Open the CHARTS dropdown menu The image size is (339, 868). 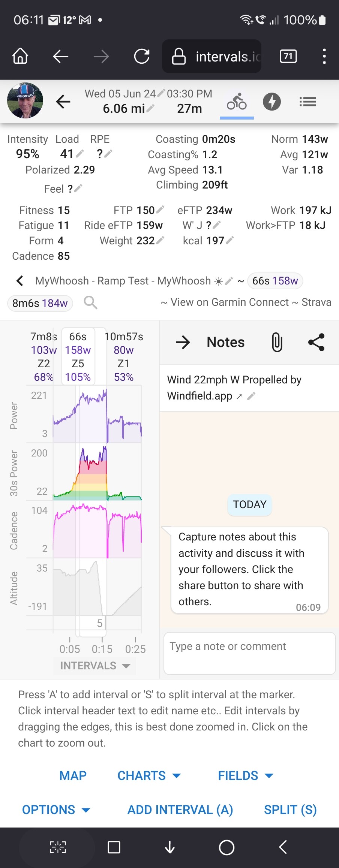point(149,775)
